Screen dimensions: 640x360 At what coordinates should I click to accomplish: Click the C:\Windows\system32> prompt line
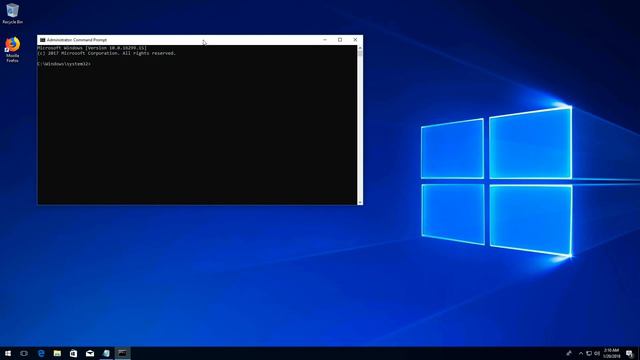[x=64, y=64]
